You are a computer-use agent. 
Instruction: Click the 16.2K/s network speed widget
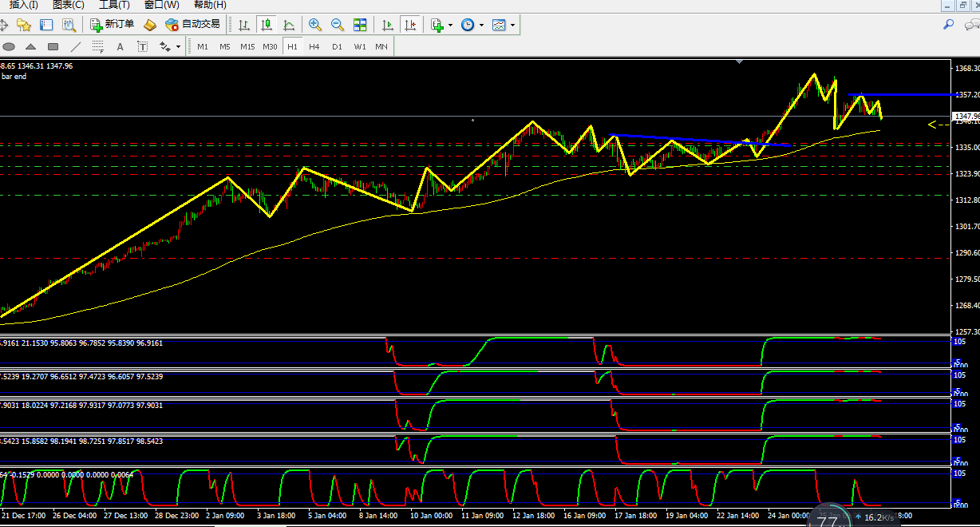tap(872, 517)
